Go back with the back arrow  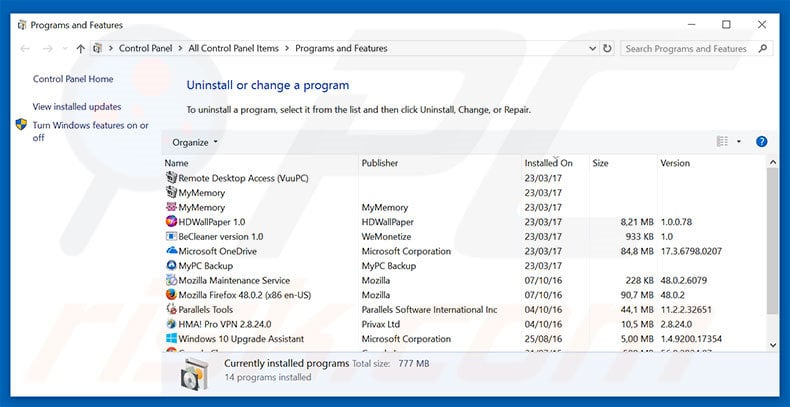tap(25, 49)
